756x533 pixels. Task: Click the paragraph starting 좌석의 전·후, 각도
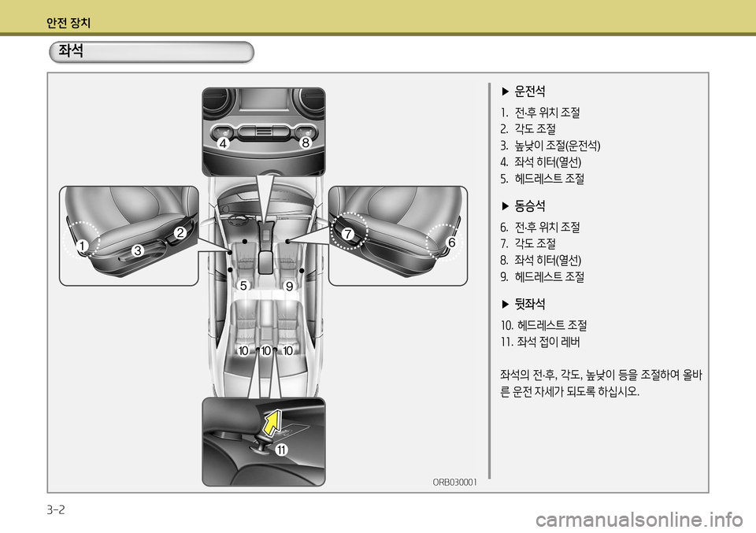coord(601,383)
